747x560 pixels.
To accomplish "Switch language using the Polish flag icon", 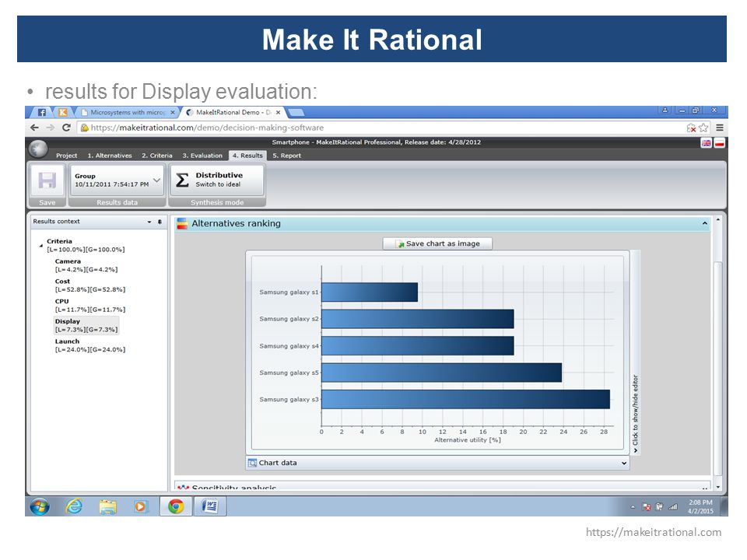I will point(719,143).
